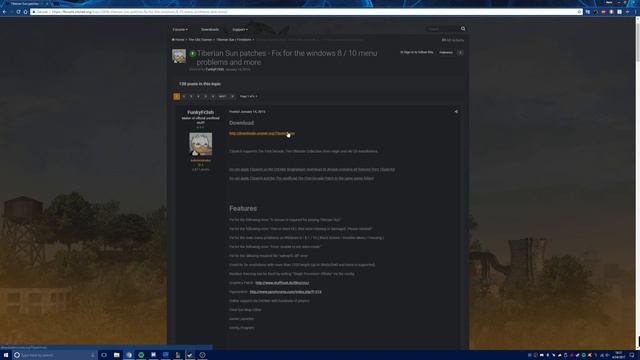Click in the forum search field
The image size is (640, 360).
(x=442, y=29)
